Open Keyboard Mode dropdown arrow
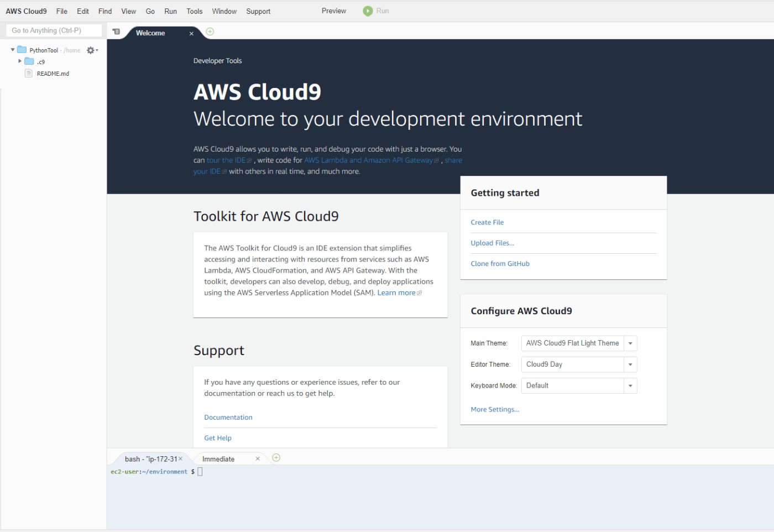 630,386
